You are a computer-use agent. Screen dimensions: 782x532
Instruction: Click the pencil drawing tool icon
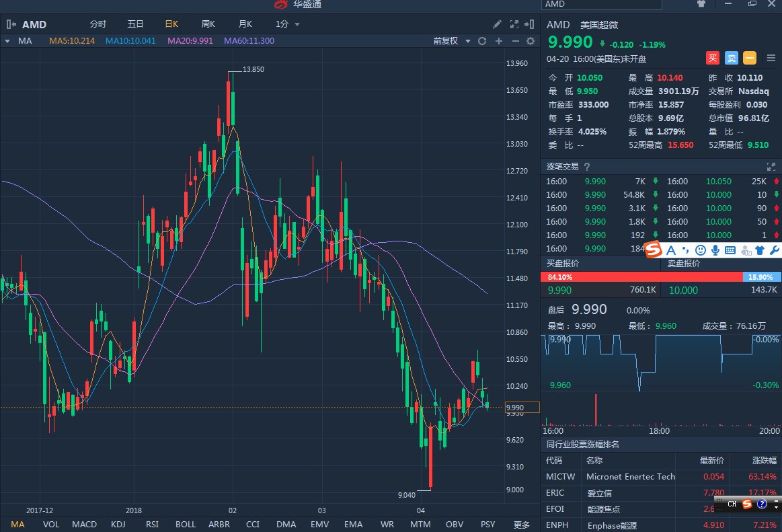point(497,24)
